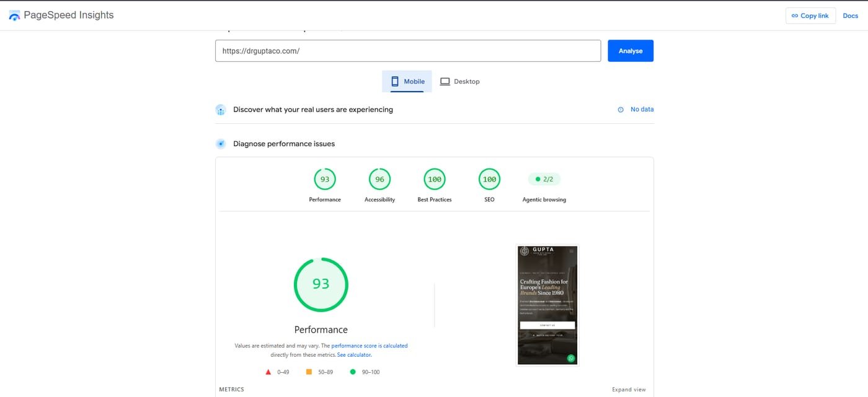868x397 pixels.
Task: Switch to the Desktop tab
Action: [460, 81]
